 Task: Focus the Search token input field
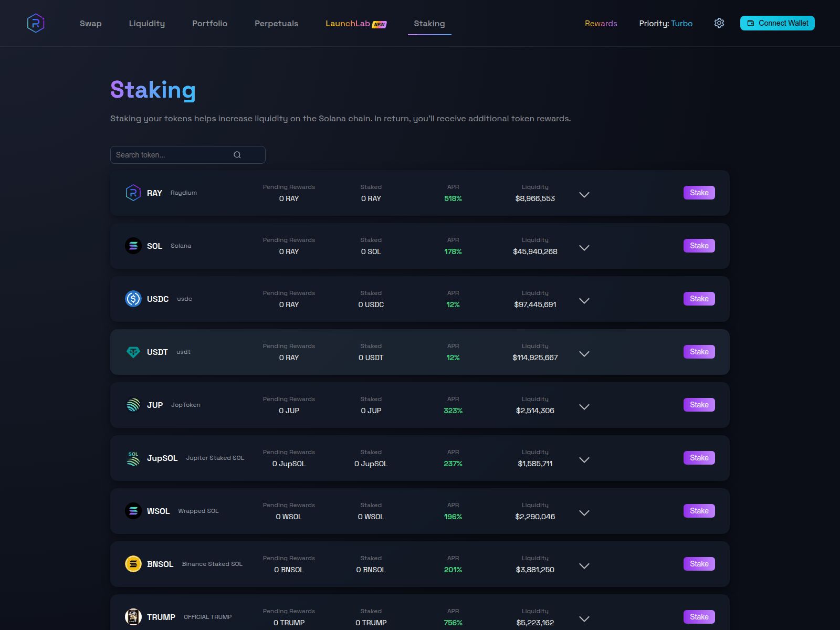pos(188,155)
